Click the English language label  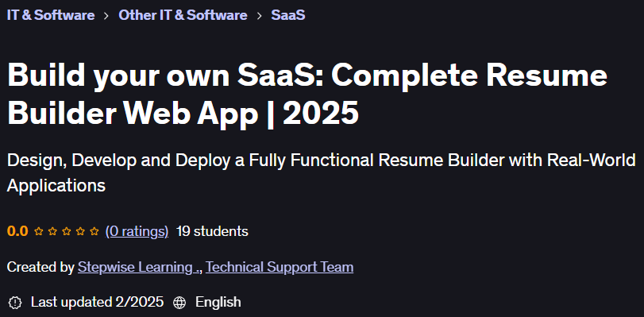pyautogui.click(x=218, y=303)
